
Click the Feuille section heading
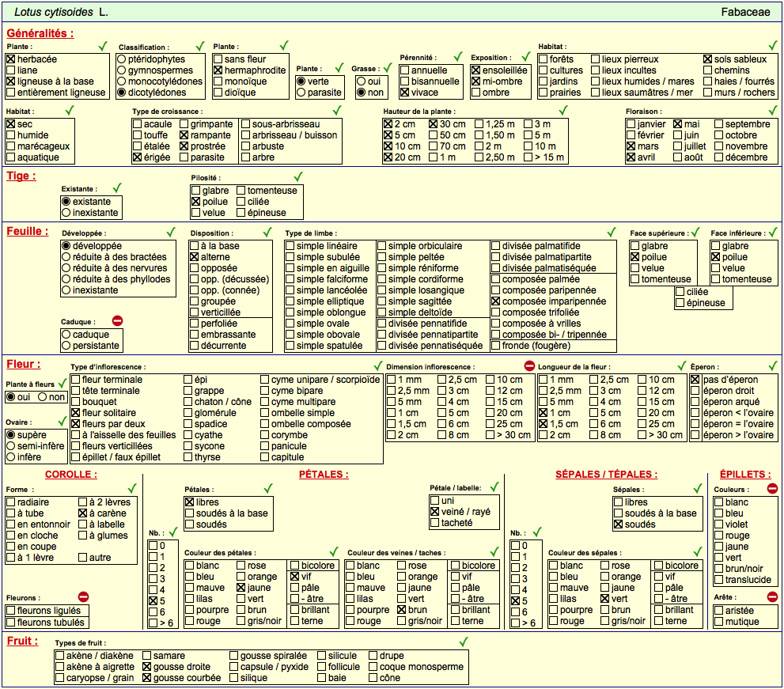[x=28, y=232]
